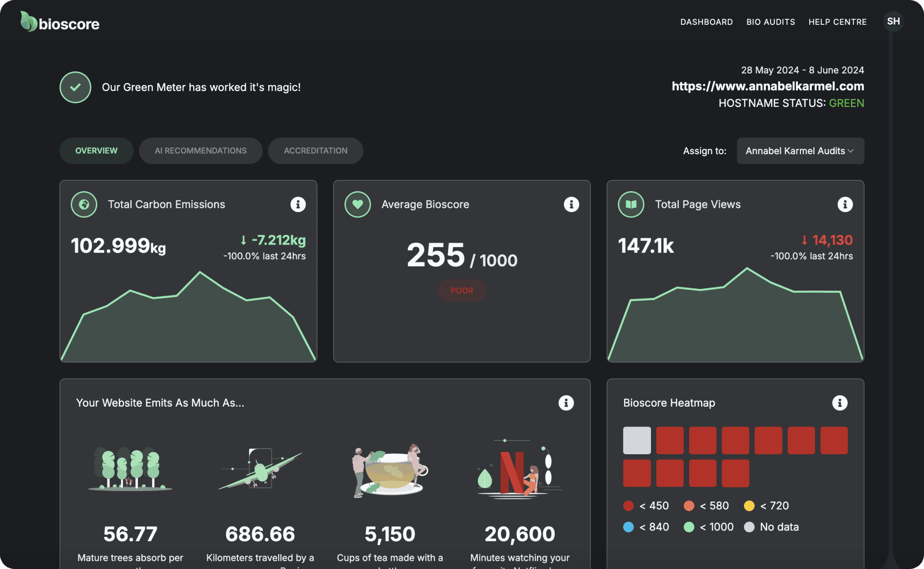Open the Assign to Annabel Karmel Audits dropdown

pos(800,151)
